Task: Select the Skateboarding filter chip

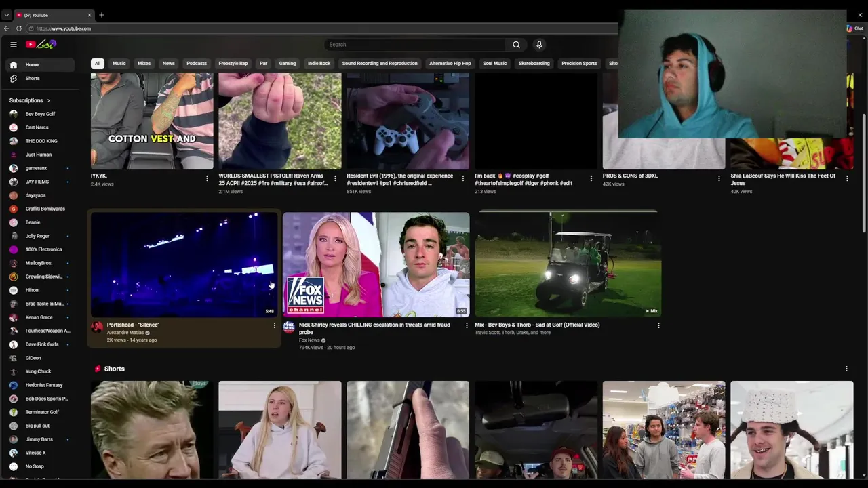Action: click(x=534, y=64)
